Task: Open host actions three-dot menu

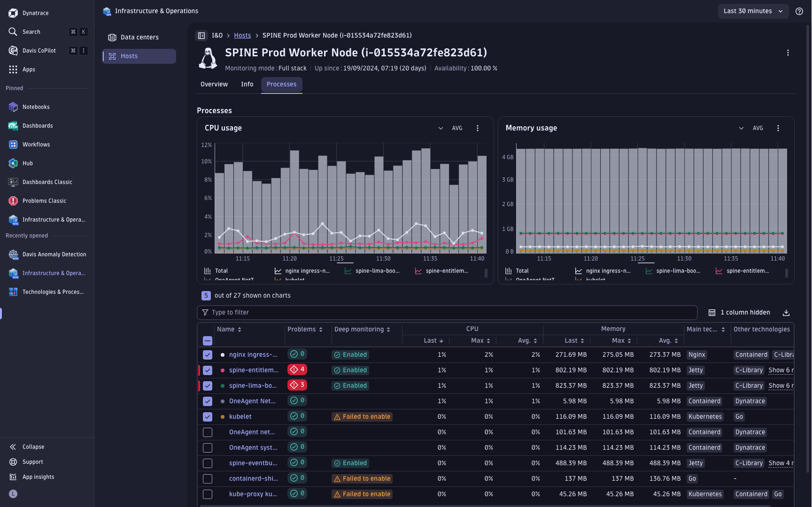Action: [x=788, y=53]
